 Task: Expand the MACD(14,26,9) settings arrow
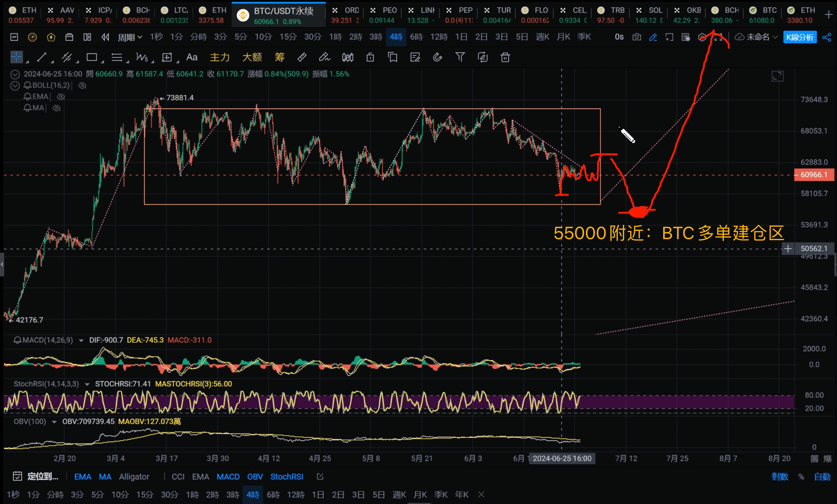point(81,340)
